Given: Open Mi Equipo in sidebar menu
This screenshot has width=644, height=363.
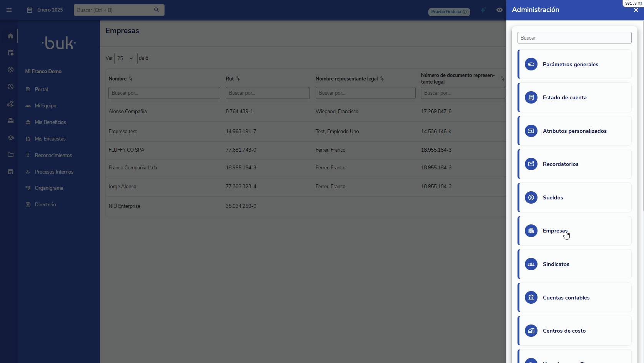Looking at the screenshot, I should click(45, 106).
